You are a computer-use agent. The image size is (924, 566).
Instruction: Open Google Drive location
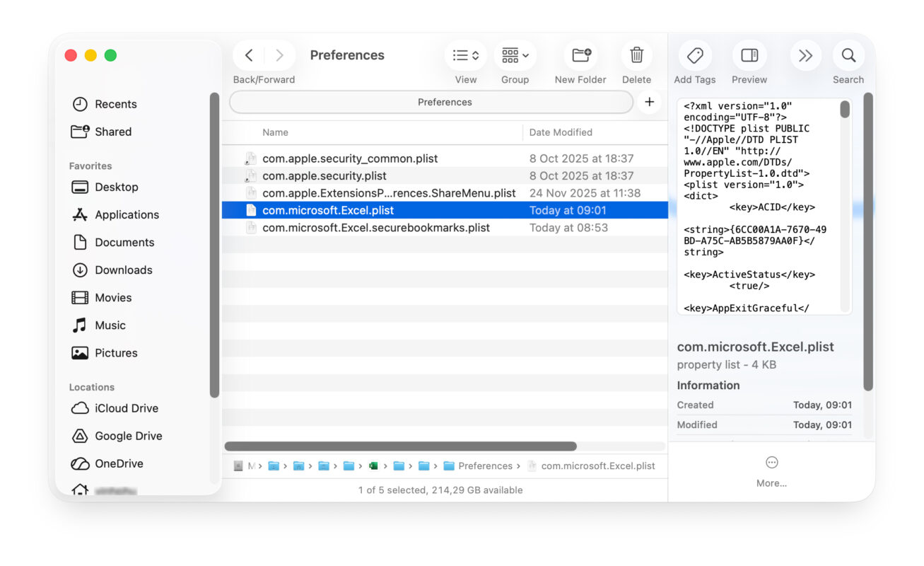(x=129, y=436)
